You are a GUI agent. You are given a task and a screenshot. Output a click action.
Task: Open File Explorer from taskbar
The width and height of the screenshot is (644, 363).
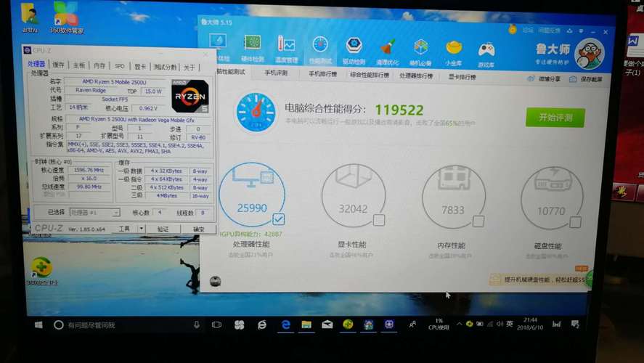306,325
